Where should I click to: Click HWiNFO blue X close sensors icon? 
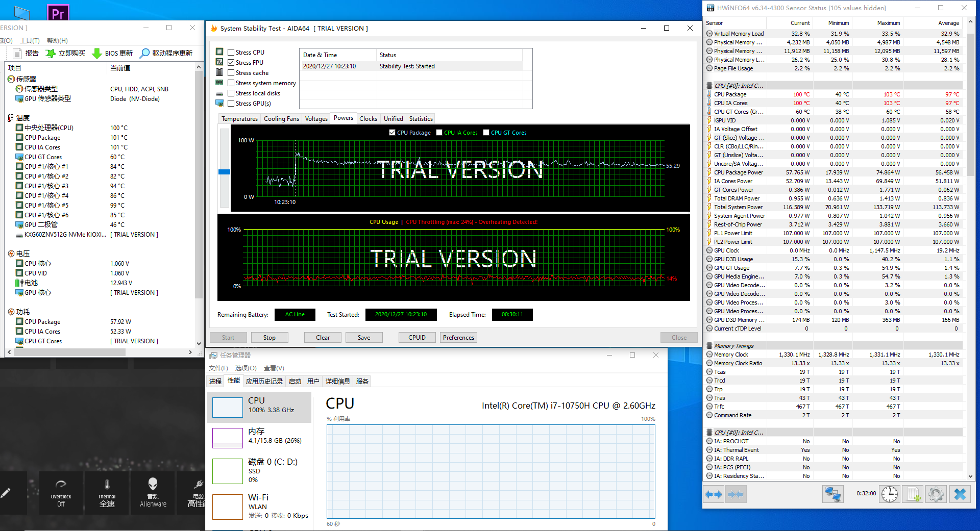click(960, 494)
